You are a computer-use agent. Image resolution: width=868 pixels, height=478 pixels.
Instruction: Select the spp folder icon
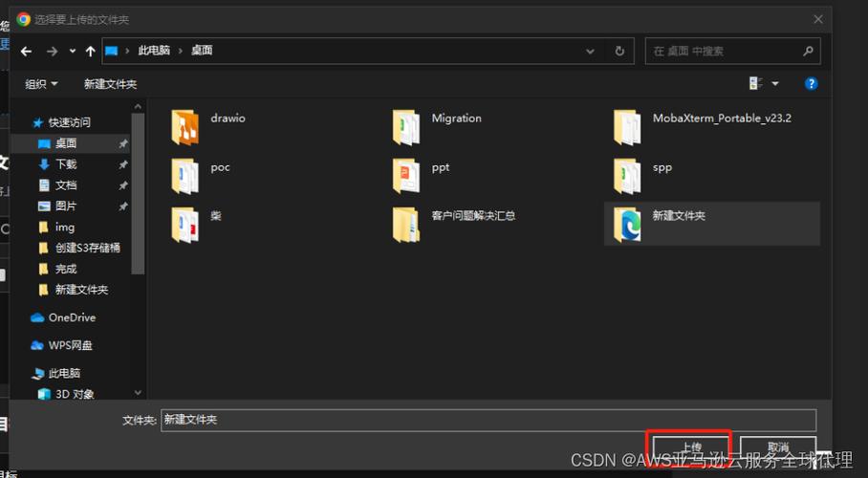click(x=627, y=176)
